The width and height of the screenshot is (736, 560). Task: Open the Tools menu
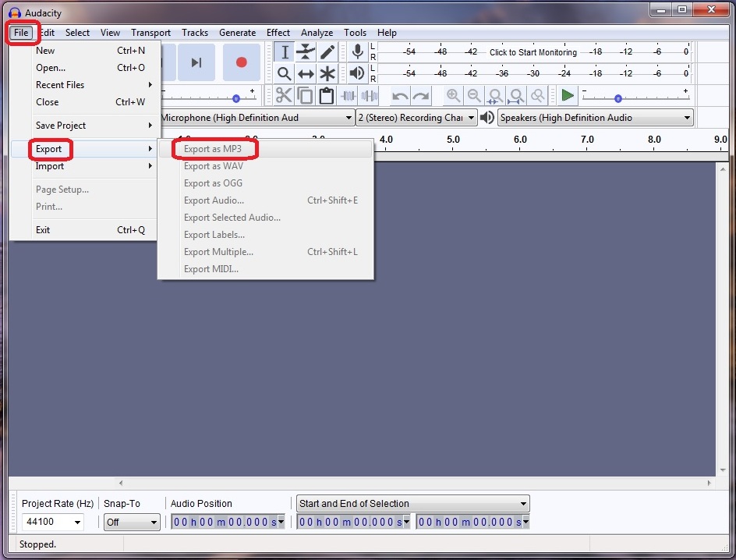pos(355,33)
